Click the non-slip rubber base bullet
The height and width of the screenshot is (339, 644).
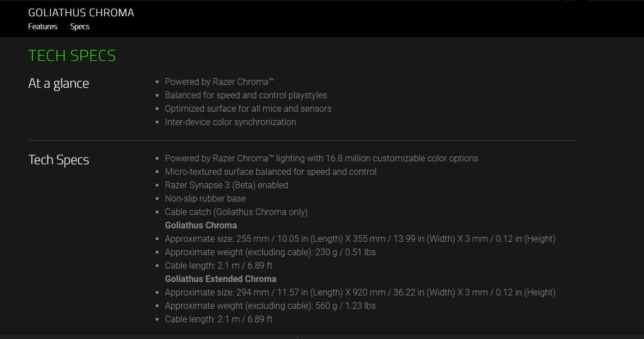click(205, 198)
